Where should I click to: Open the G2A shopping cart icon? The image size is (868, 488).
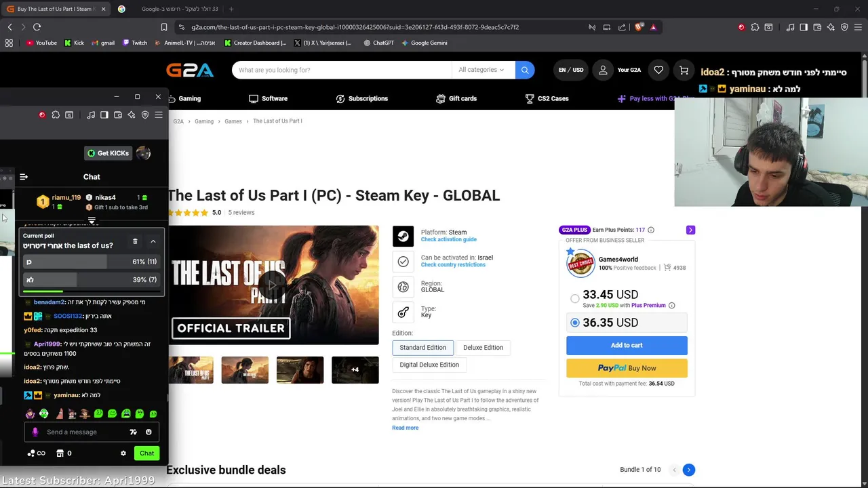click(684, 70)
